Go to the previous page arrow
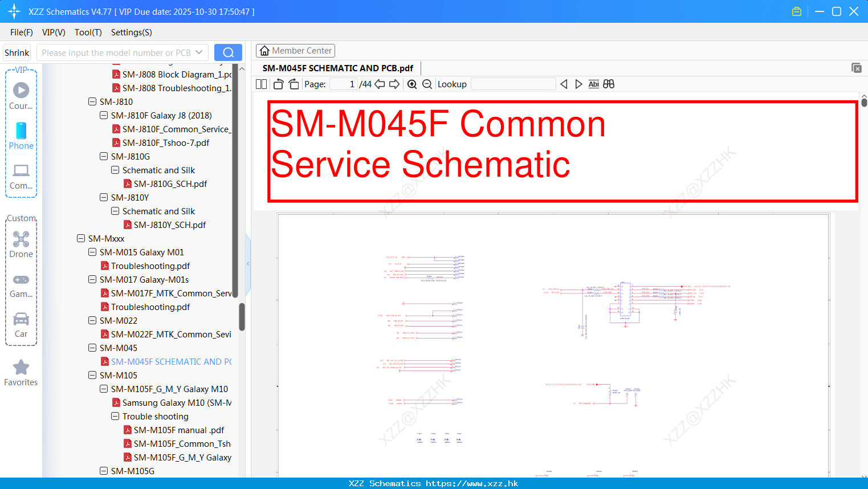Image resolution: width=868 pixels, height=489 pixels. [380, 84]
